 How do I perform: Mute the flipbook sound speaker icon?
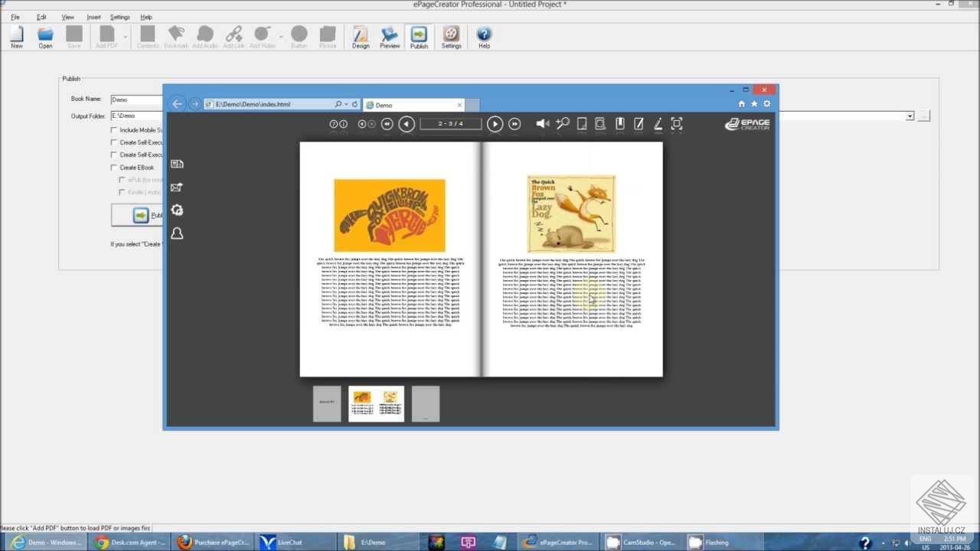543,124
